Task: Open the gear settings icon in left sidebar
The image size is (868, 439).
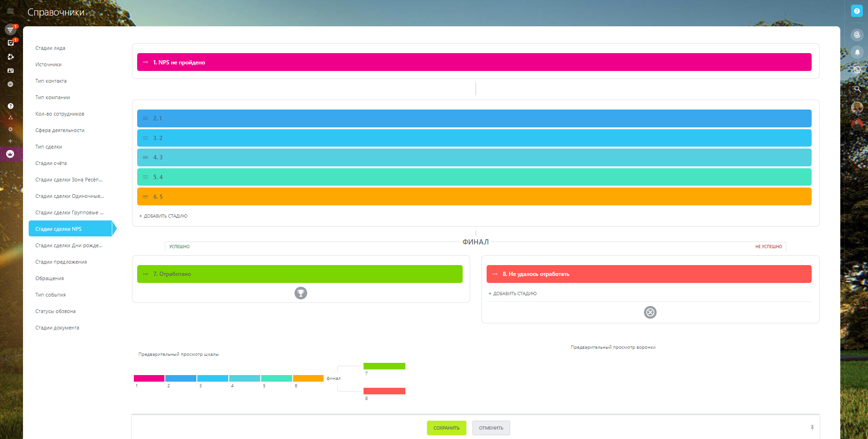Action: 10,129
